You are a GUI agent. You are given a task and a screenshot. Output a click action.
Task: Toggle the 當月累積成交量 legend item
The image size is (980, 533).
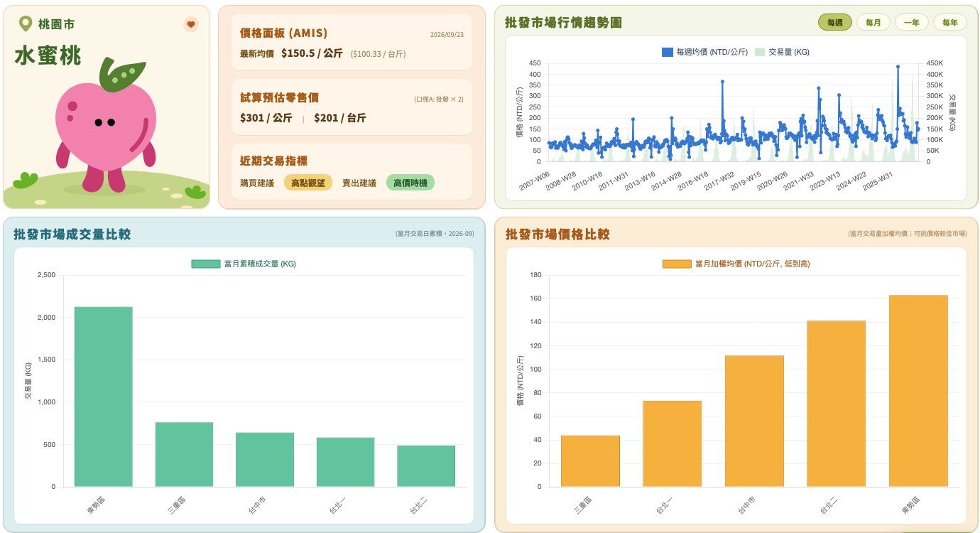244,264
